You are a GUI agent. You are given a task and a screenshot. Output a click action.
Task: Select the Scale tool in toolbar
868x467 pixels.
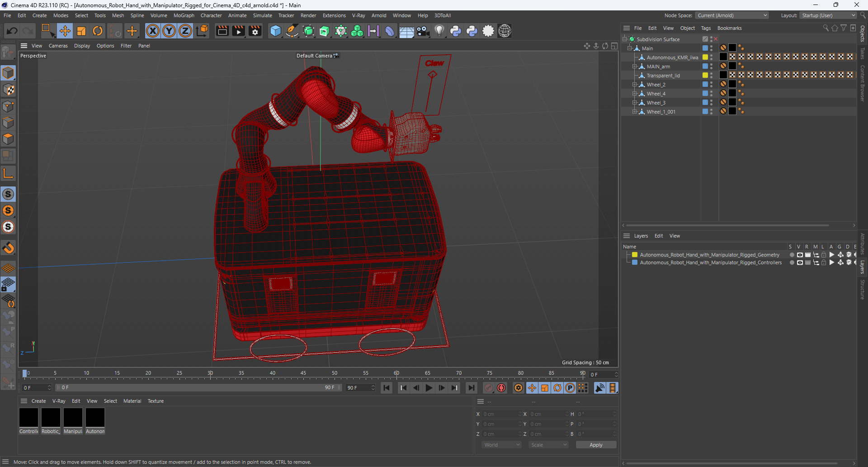click(x=81, y=31)
